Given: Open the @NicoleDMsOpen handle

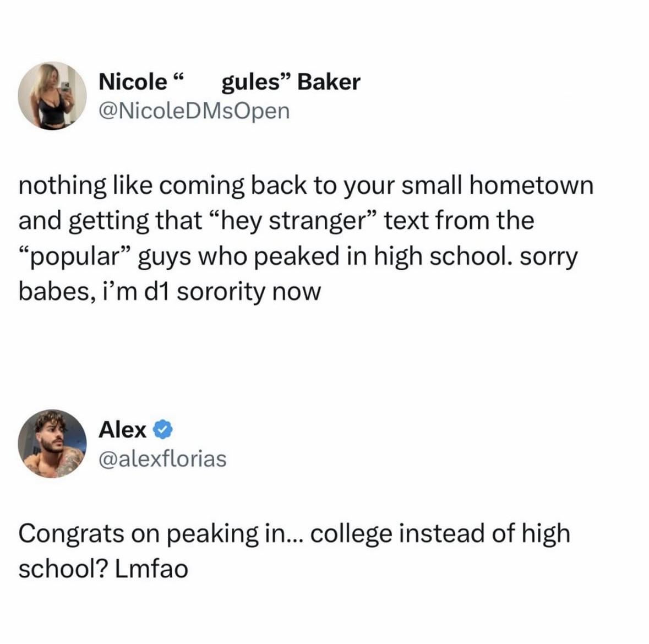Looking at the screenshot, I should pos(194,111).
